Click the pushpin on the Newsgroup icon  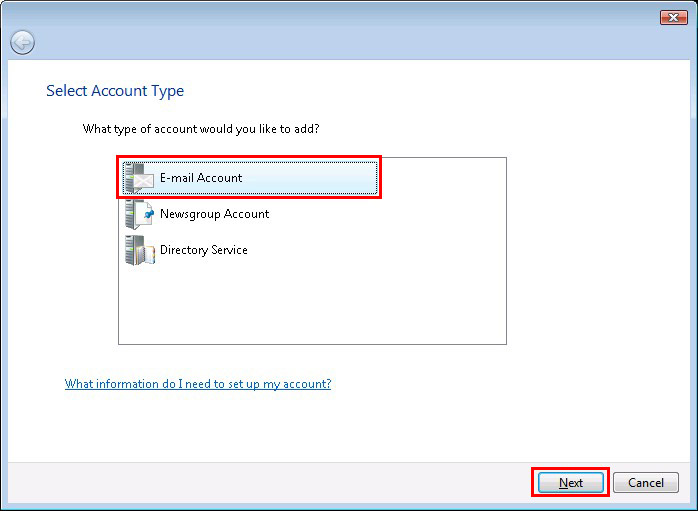148,213
